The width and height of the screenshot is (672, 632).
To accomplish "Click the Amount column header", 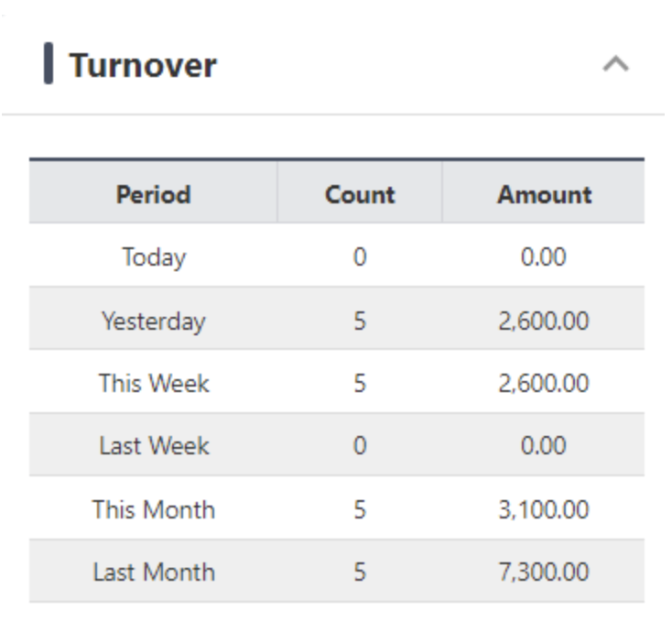I will [544, 194].
